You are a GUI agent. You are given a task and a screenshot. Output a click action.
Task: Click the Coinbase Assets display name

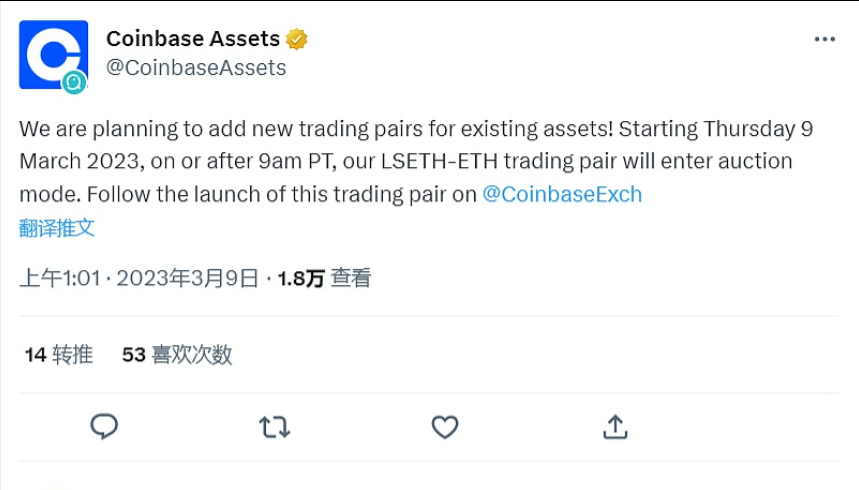[193, 39]
